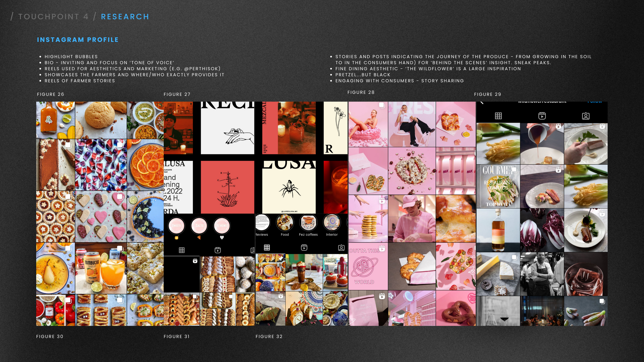Open the Sweets story highlight

[x=176, y=226]
